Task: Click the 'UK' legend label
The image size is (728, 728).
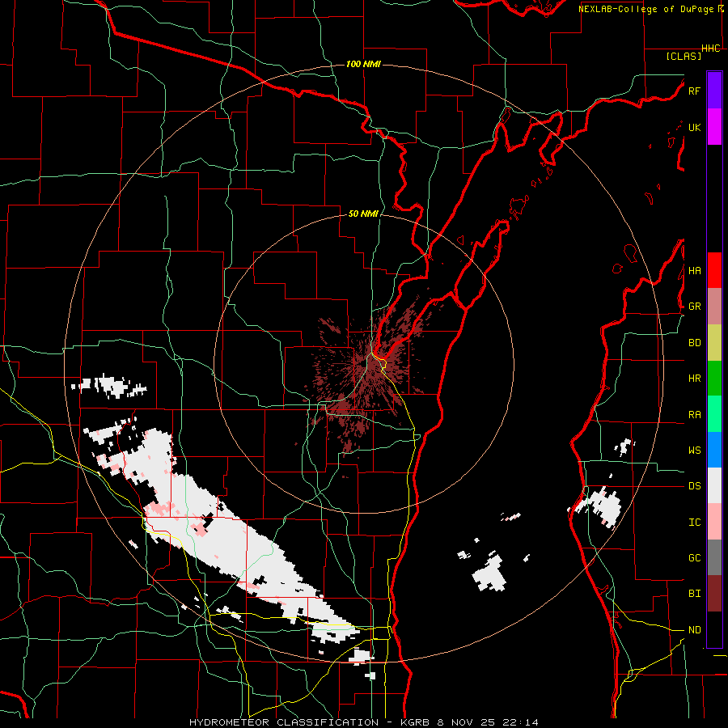Action: 694,127
